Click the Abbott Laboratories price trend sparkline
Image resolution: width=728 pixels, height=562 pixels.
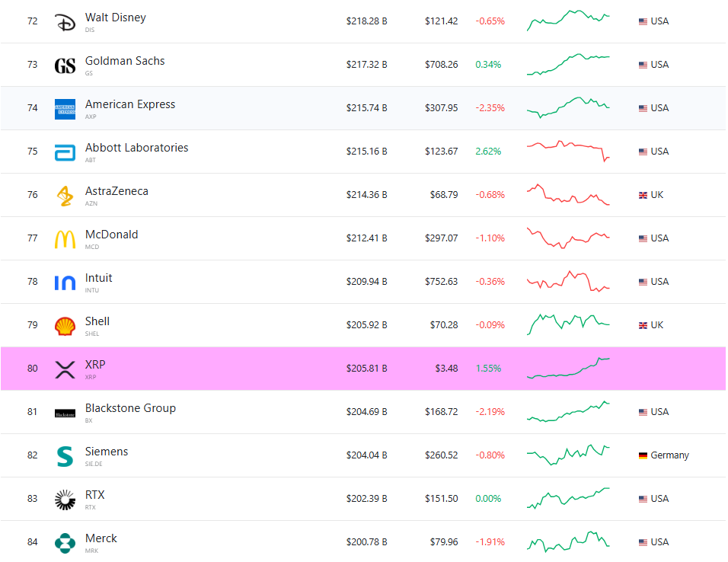click(568, 151)
